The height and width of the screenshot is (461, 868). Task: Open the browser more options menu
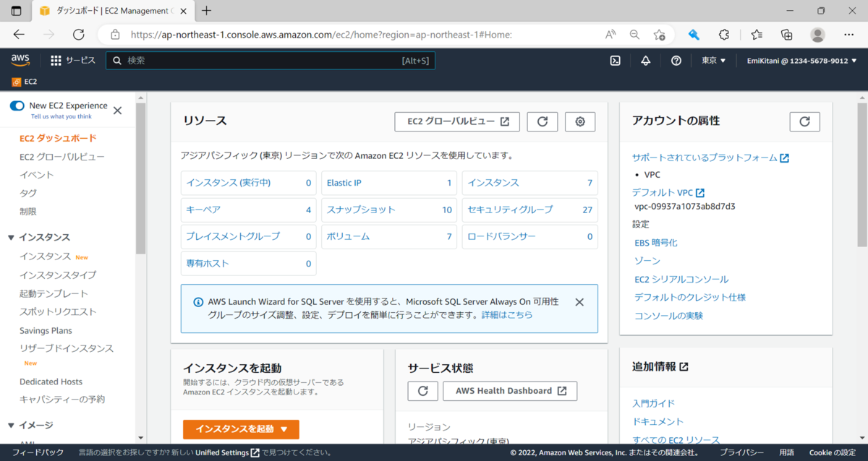[849, 35]
